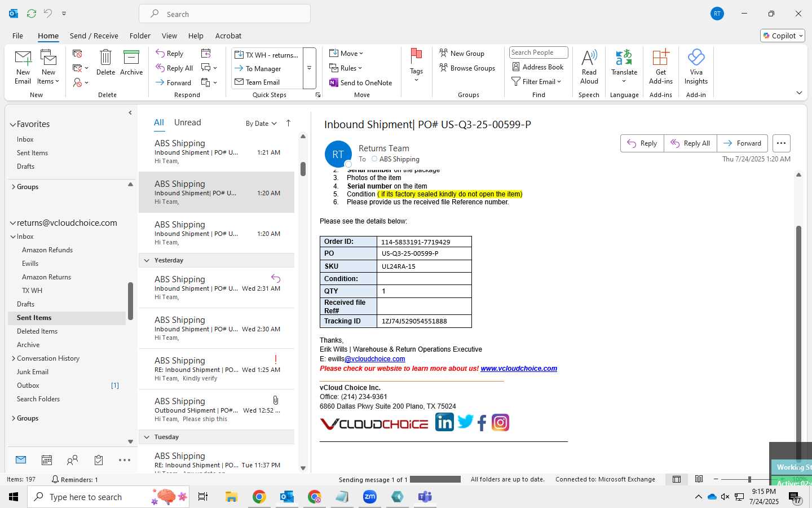Screen dimensions: 812x508
Task: Open the Tasks view icon
Action: pyautogui.click(x=99, y=460)
